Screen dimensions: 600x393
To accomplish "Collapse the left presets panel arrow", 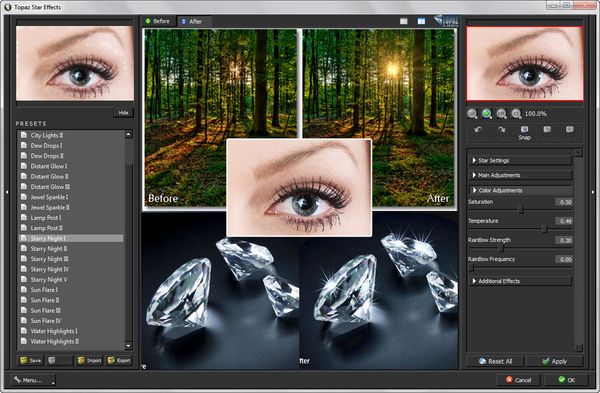I will (7, 192).
